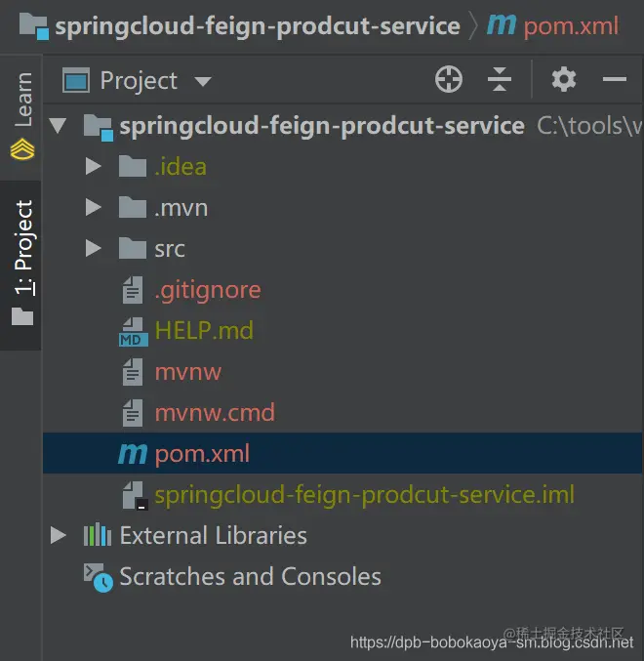
Task: Toggle the 1: Project side tab
Action: (22, 264)
